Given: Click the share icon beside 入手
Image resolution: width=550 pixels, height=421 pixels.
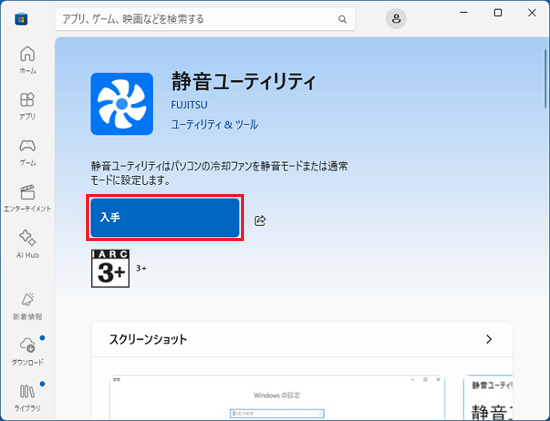Looking at the screenshot, I should click(260, 220).
